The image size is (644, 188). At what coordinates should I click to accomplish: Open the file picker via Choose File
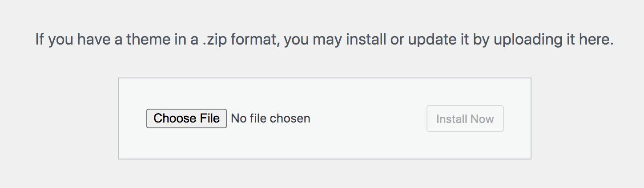pyautogui.click(x=186, y=119)
